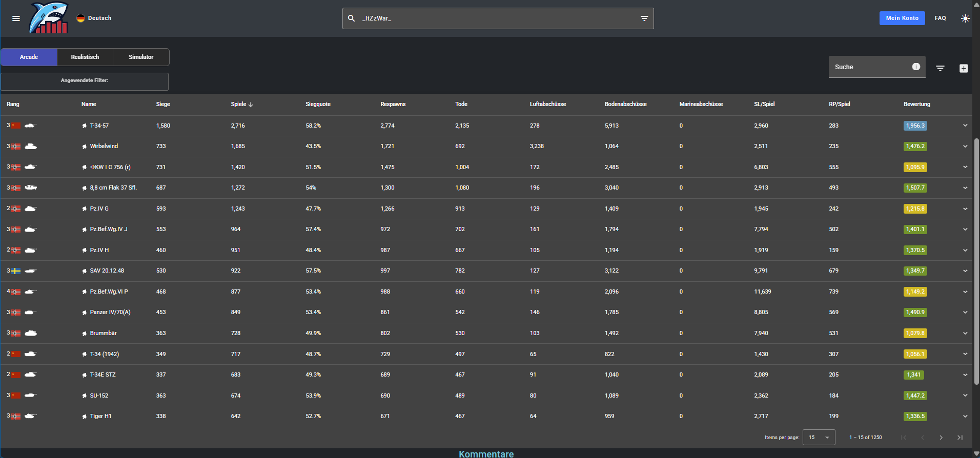Jump to the last results page
980x458 pixels.
[x=960, y=438]
